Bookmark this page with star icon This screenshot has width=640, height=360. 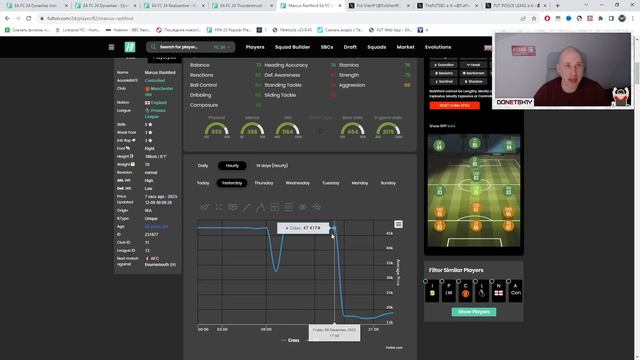[534, 18]
